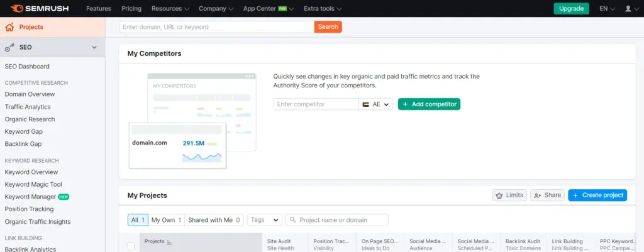
Task: Click the green Upgrade button
Action: 571,9
